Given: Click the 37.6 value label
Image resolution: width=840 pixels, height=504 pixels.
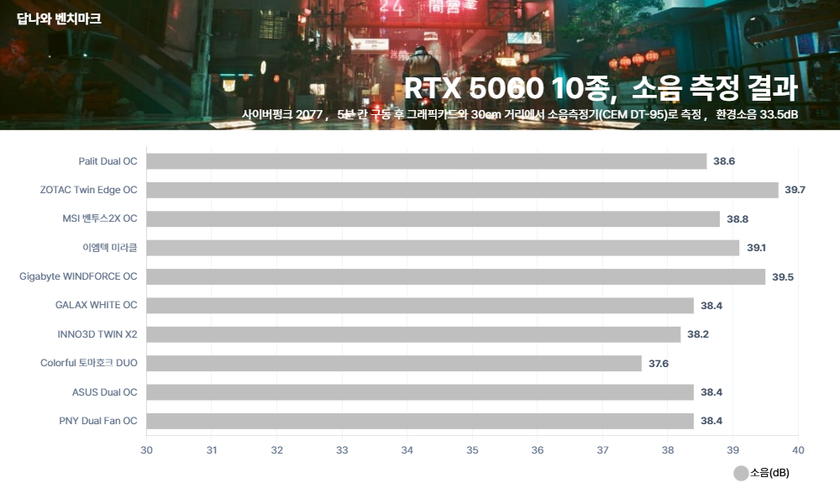Looking at the screenshot, I should [x=659, y=364].
